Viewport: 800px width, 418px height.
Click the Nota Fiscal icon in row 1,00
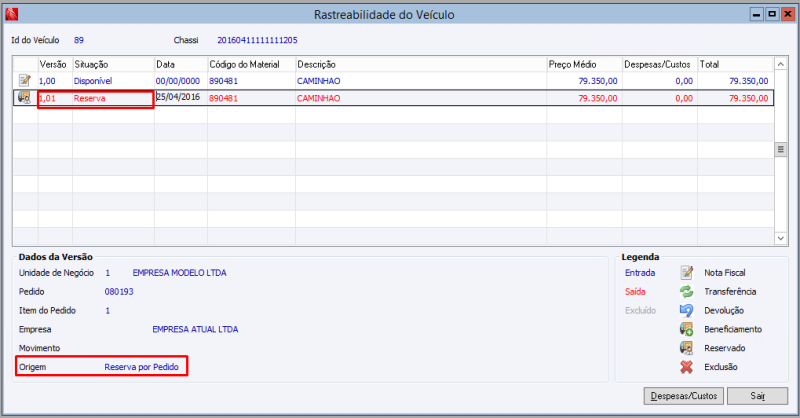pyautogui.click(x=24, y=81)
